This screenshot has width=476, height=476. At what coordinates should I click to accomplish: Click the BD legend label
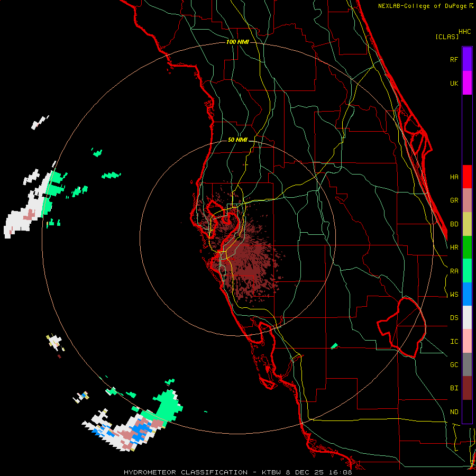[x=454, y=224]
